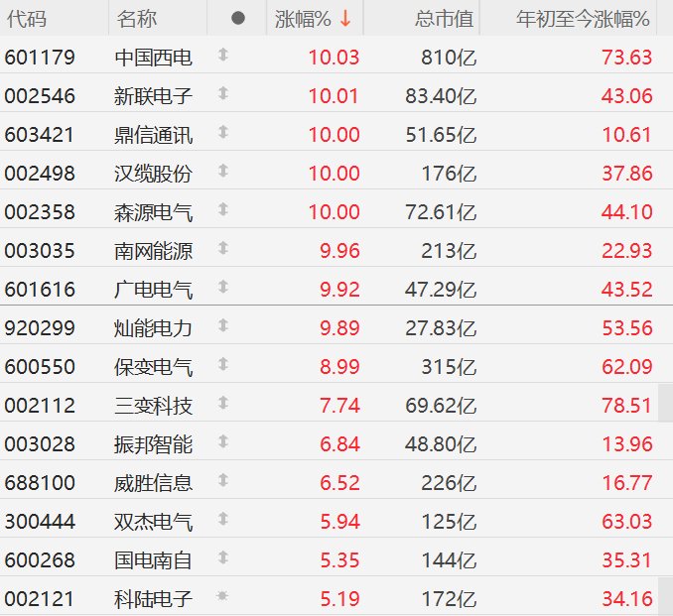
Task: Click stock code 601179
Action: (40, 58)
